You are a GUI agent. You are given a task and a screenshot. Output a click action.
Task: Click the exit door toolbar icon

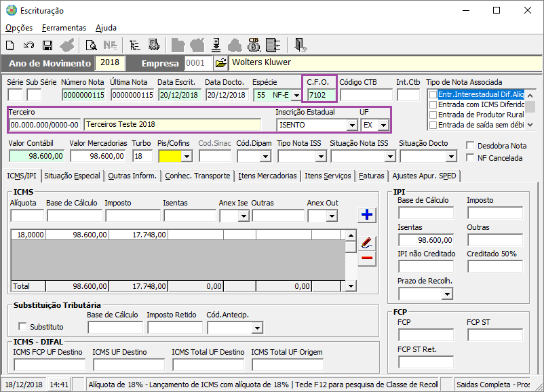pos(300,45)
